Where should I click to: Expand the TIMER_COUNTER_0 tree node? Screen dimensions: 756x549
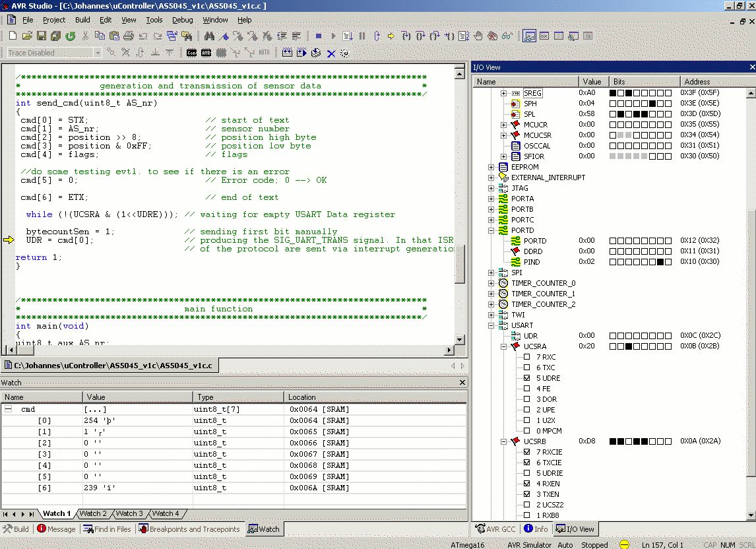(x=491, y=283)
